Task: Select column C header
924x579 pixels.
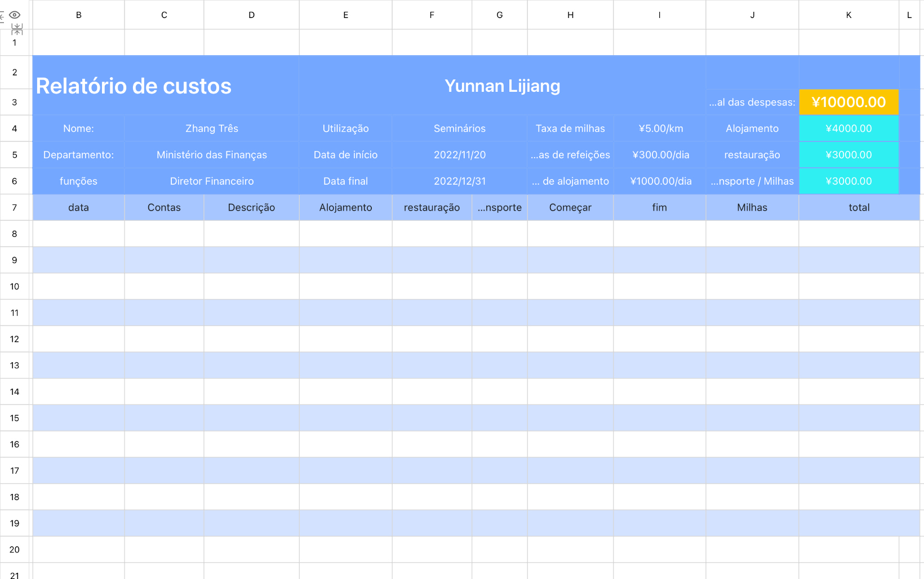Action: point(164,15)
